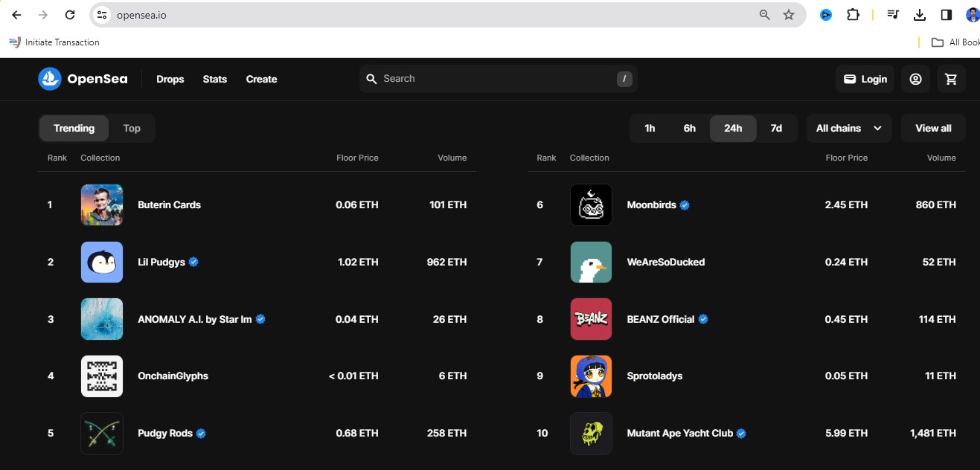Click verified badge next to BEANZ Official

coord(703,319)
